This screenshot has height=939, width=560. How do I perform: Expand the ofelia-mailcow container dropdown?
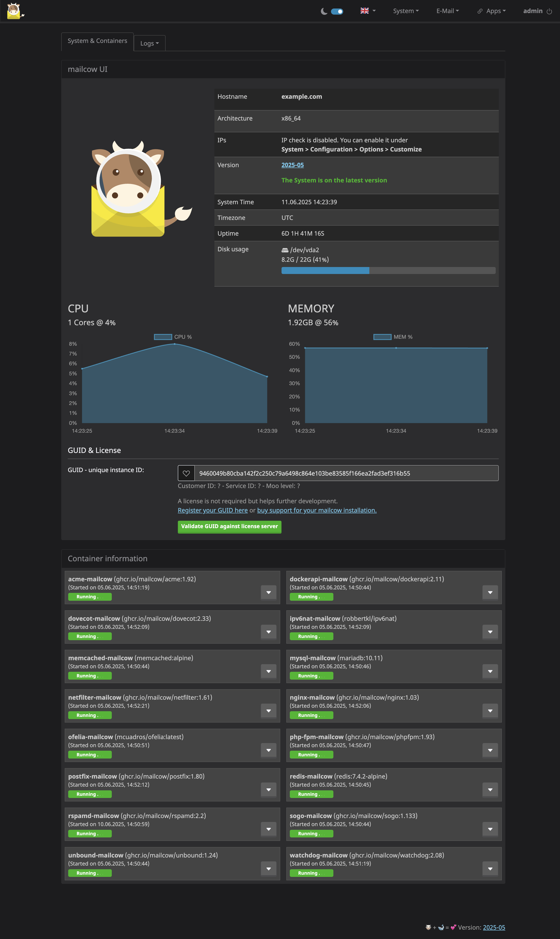click(x=269, y=750)
